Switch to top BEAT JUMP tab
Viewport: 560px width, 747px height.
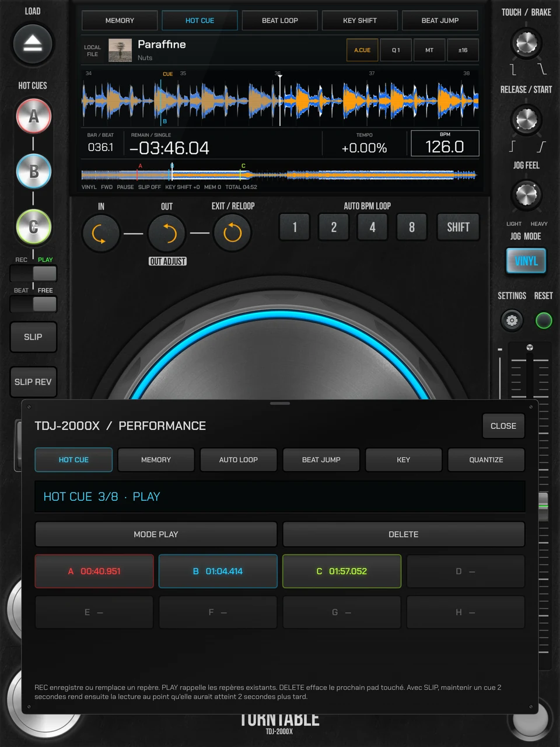440,20
